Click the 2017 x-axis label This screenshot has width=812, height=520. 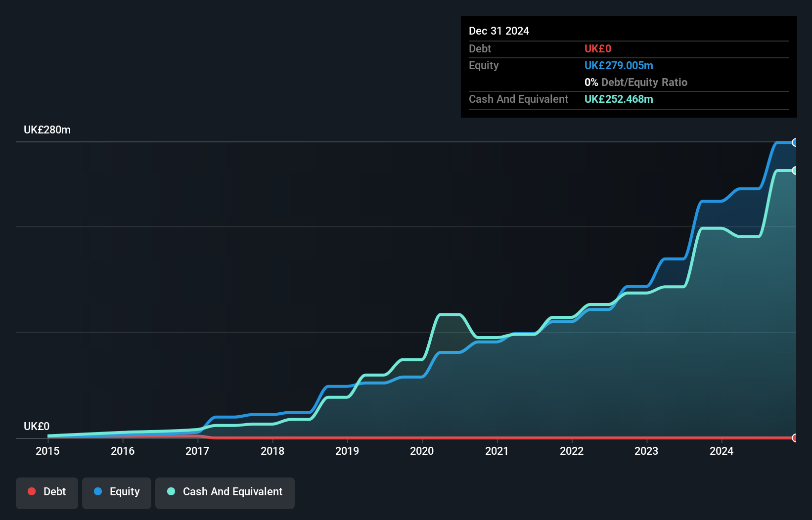[x=197, y=451]
